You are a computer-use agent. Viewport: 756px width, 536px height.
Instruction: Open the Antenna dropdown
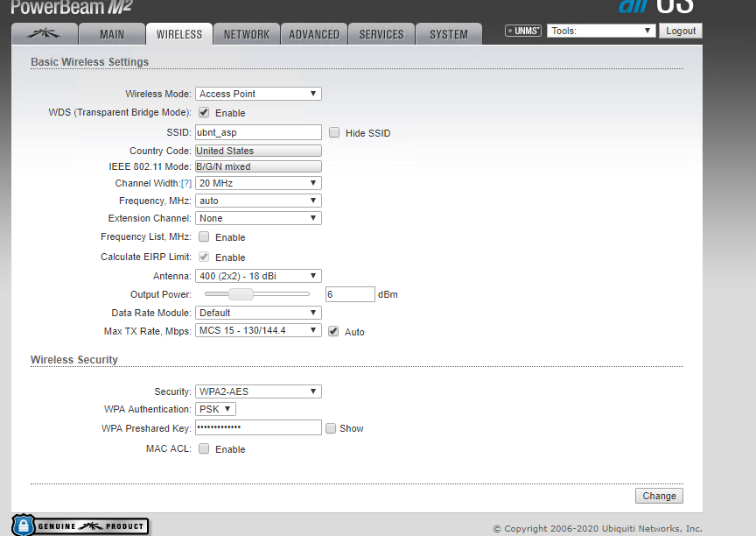click(x=258, y=276)
